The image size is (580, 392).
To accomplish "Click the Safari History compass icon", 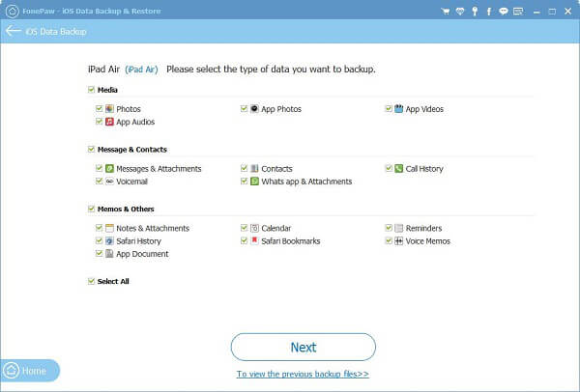I will click(109, 240).
